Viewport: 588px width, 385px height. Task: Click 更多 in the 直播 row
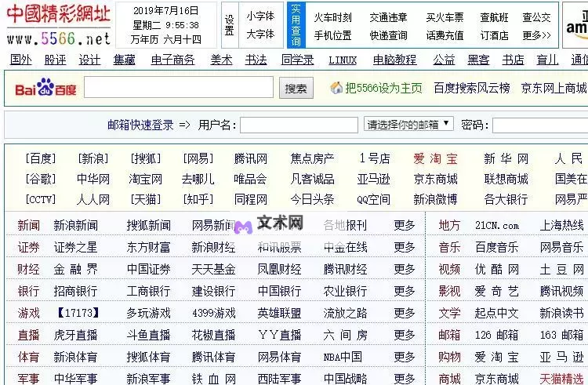[x=405, y=335]
